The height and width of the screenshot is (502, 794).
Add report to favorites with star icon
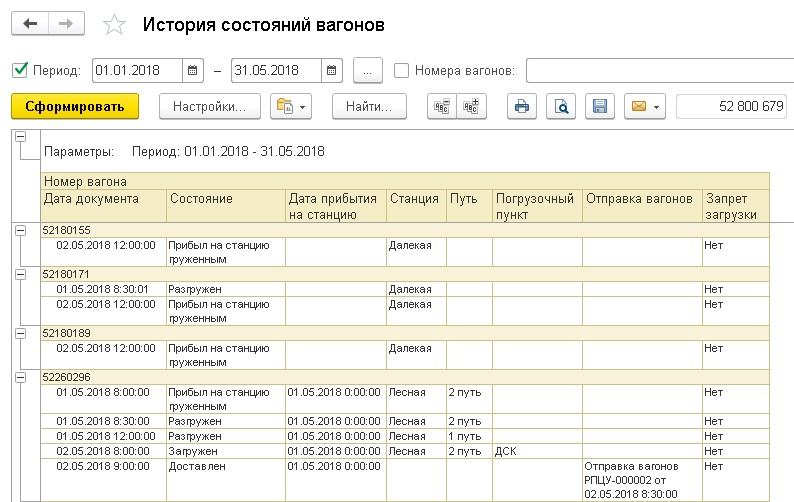click(116, 26)
